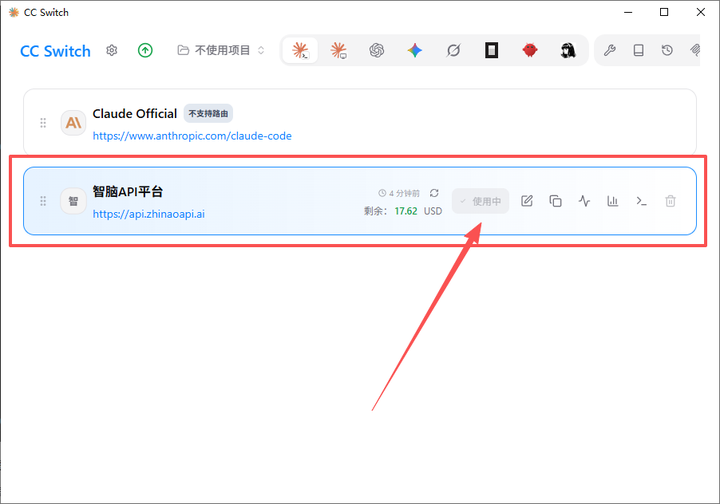The image size is (720, 504).
Task: Grab drag handle of 智脑API平台 card
Action: pyautogui.click(x=43, y=201)
